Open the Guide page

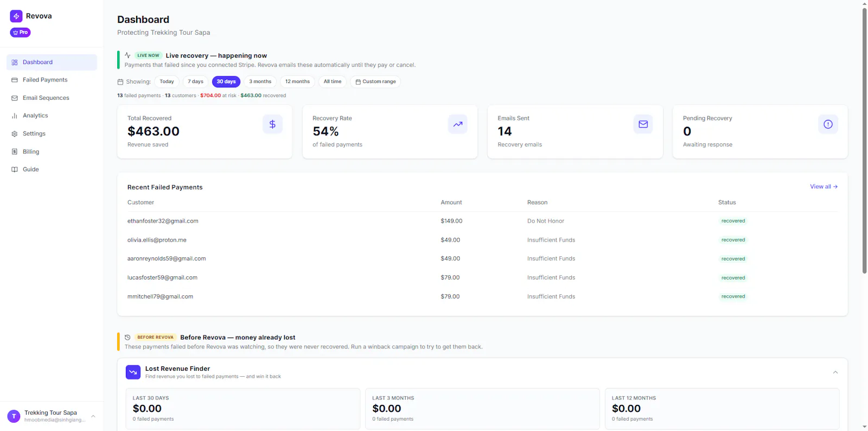[52, 169]
